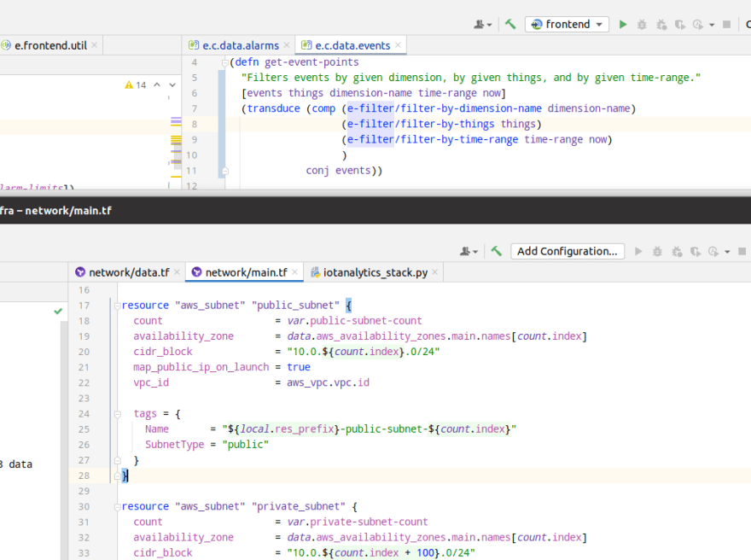
Task: Close the e.c.data.events tab
Action: coord(398,45)
